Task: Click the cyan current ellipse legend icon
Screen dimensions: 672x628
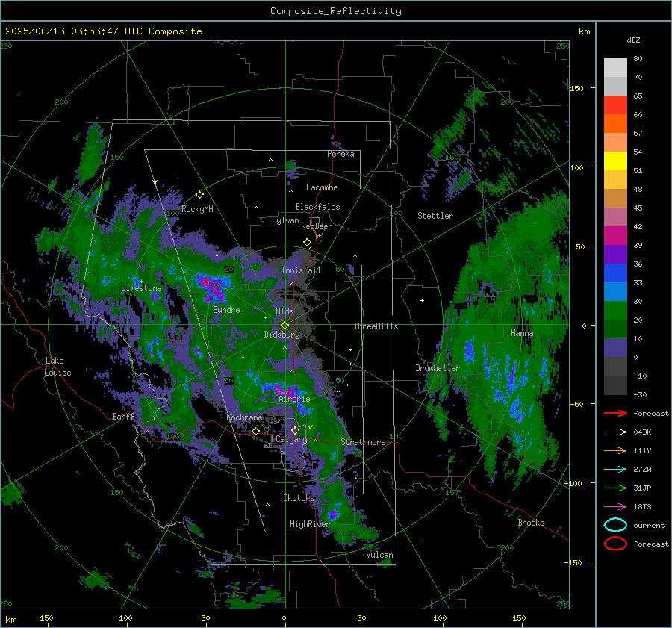Action: click(x=615, y=525)
